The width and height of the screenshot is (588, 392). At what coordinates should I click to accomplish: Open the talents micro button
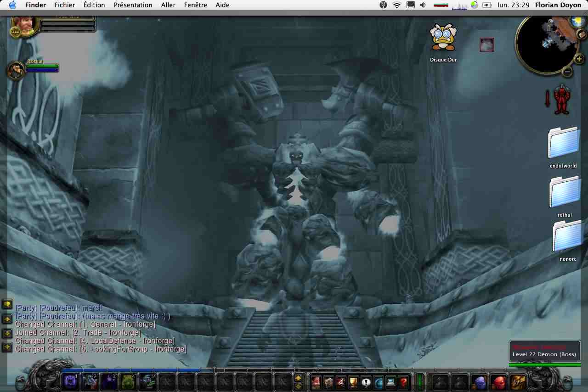click(x=341, y=382)
